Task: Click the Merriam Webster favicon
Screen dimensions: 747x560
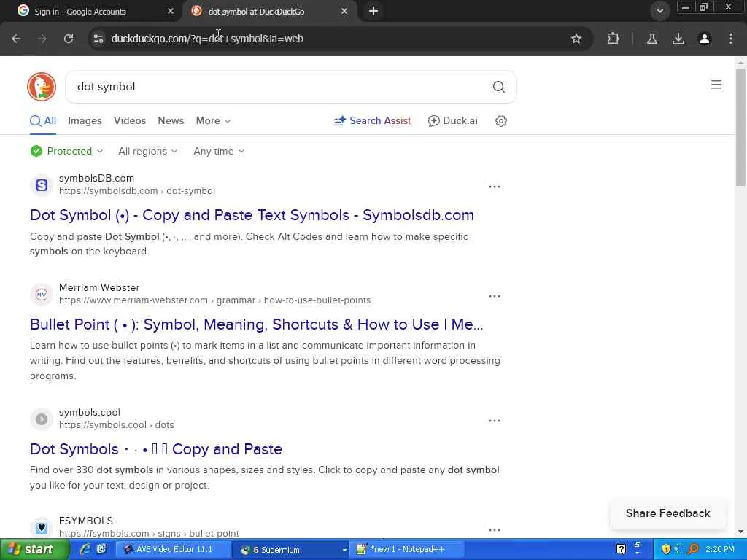Action: (x=42, y=295)
